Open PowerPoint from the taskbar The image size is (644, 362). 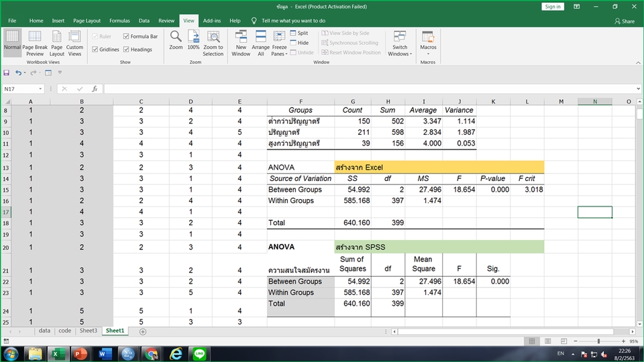pyautogui.click(x=80, y=354)
